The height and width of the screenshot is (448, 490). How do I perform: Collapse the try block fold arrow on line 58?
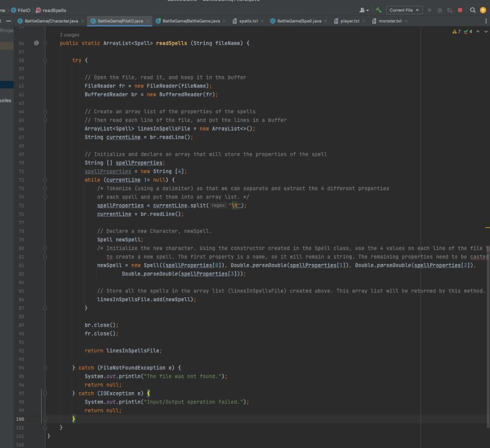click(x=45, y=60)
